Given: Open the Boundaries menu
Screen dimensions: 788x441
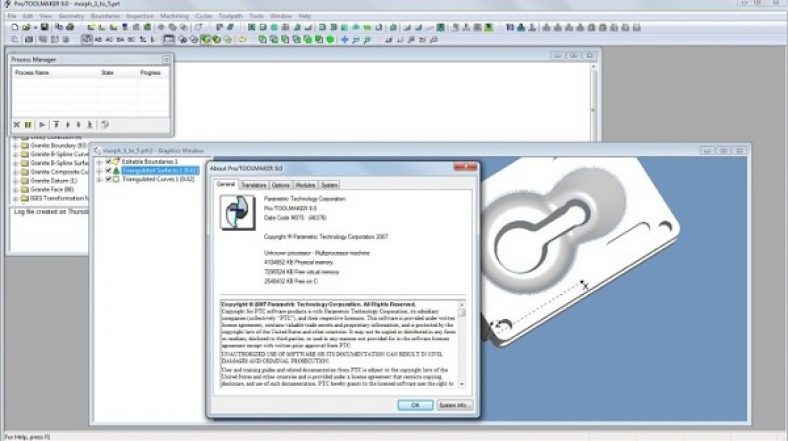Looking at the screenshot, I should pos(105,16).
